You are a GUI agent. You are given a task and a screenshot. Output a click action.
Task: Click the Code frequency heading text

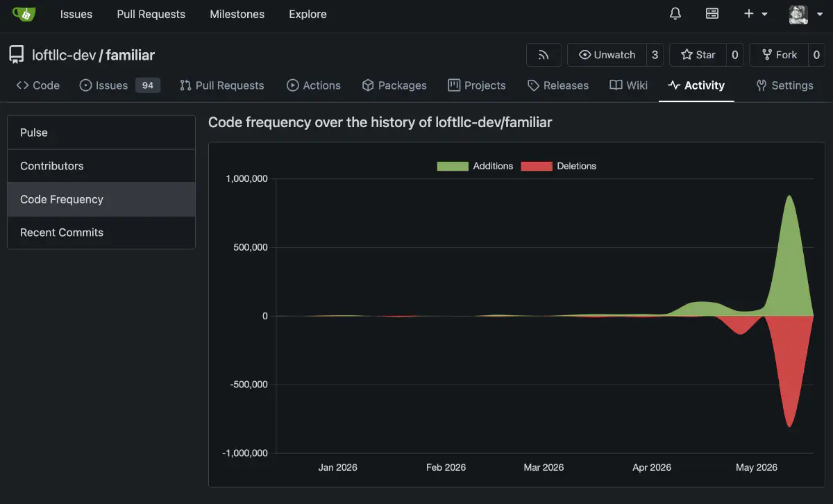(x=380, y=122)
